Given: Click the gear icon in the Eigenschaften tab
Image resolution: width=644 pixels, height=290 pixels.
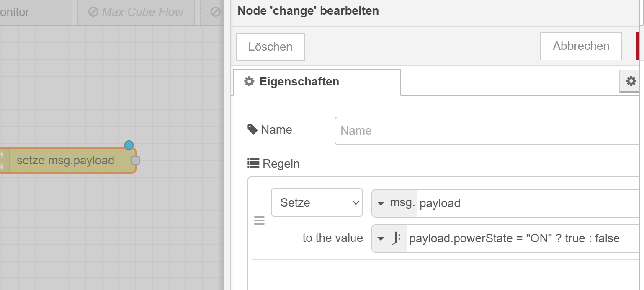Looking at the screenshot, I should [249, 81].
